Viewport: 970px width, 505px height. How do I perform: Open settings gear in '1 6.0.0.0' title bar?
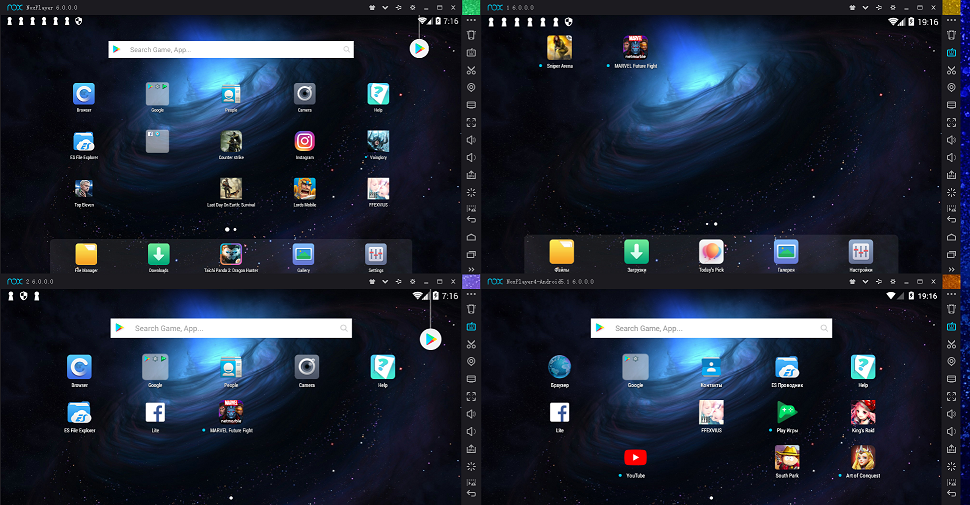893,7
